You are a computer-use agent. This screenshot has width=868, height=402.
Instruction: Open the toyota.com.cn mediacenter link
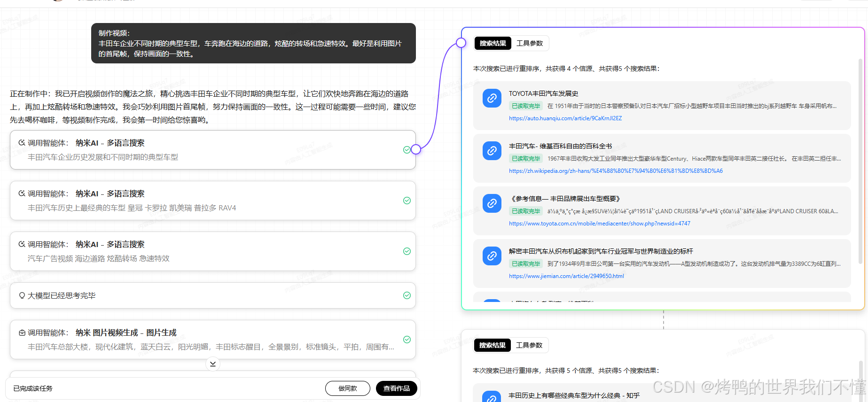point(600,224)
